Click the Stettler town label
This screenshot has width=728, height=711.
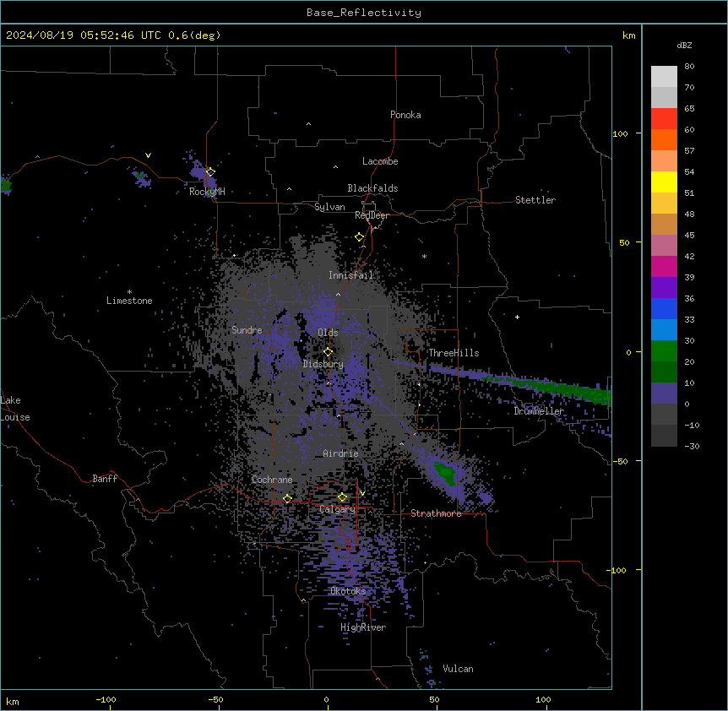[535, 200]
